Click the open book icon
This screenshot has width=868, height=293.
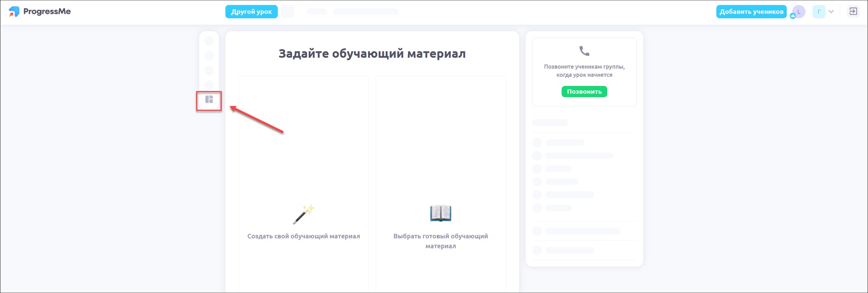[x=440, y=213]
